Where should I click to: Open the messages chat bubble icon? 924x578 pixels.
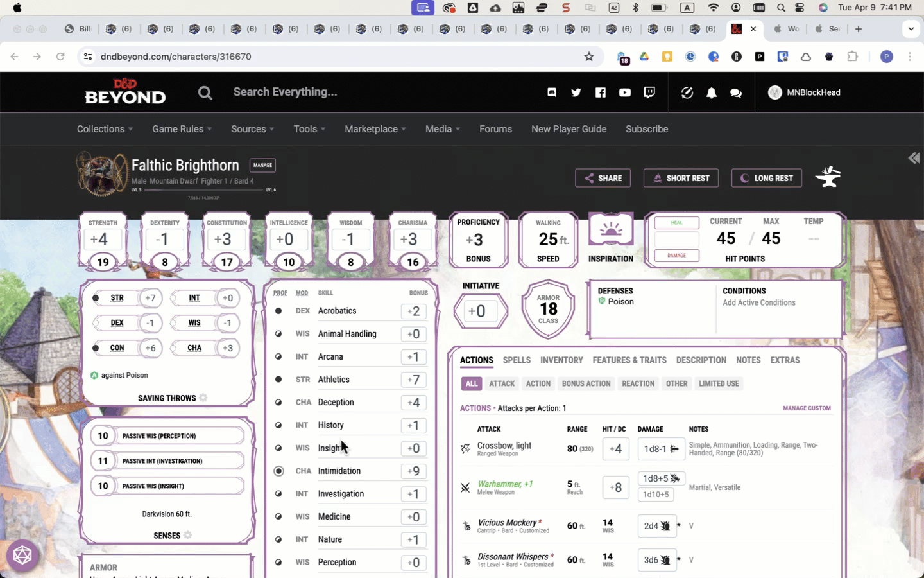pos(735,93)
